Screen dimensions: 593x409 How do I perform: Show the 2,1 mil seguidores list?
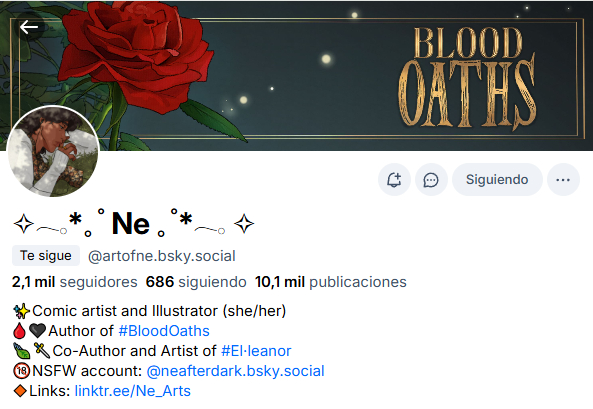click(75, 282)
